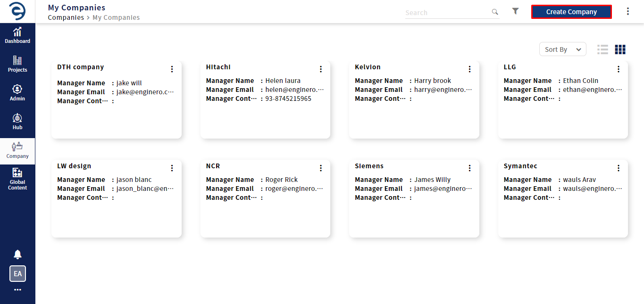The image size is (644, 304).
Task: Expand the Sort By dropdown
Action: coord(563,49)
